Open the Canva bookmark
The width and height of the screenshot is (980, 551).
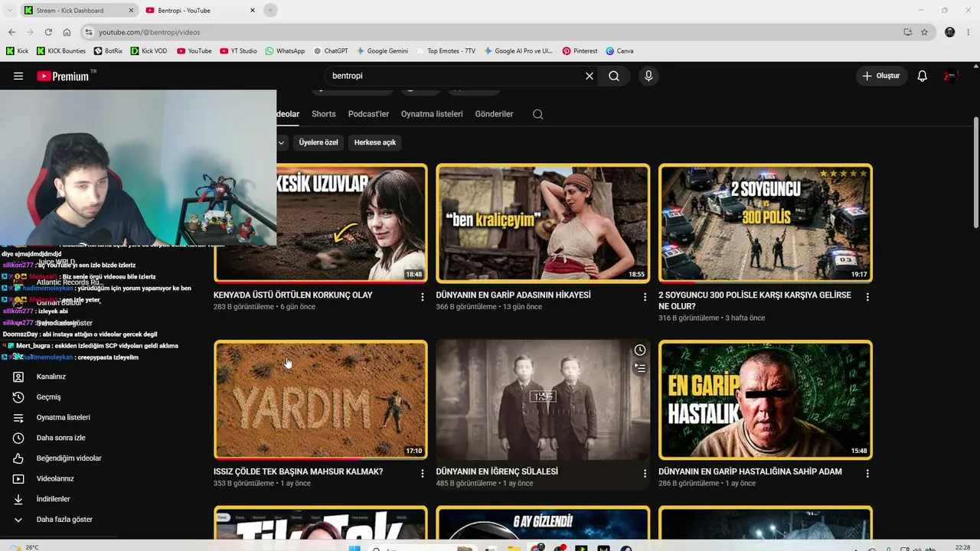619,51
